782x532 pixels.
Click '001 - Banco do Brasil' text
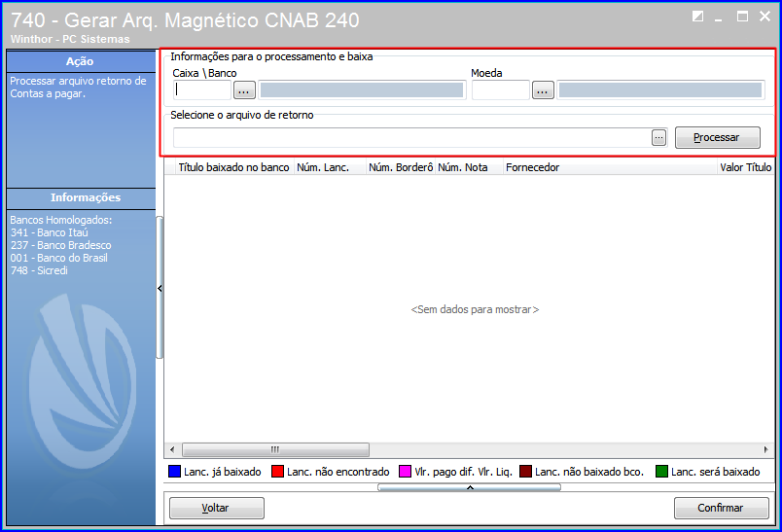59,259
